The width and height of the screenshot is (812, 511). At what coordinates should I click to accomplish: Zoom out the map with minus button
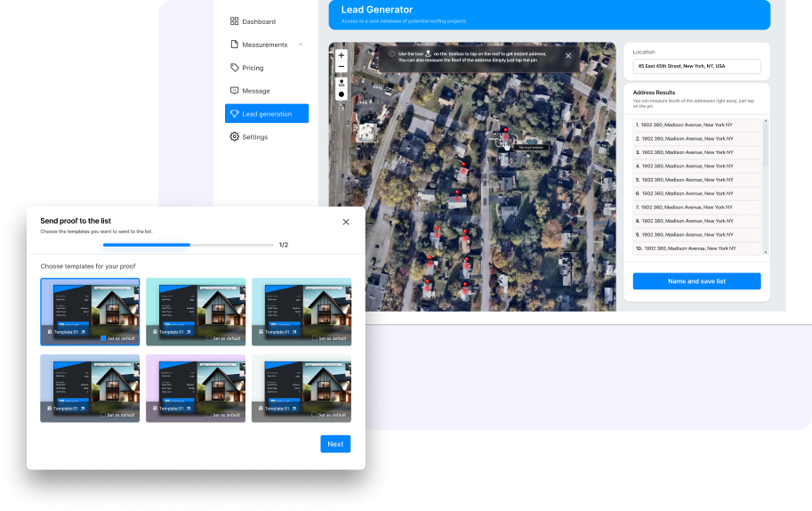pos(342,67)
